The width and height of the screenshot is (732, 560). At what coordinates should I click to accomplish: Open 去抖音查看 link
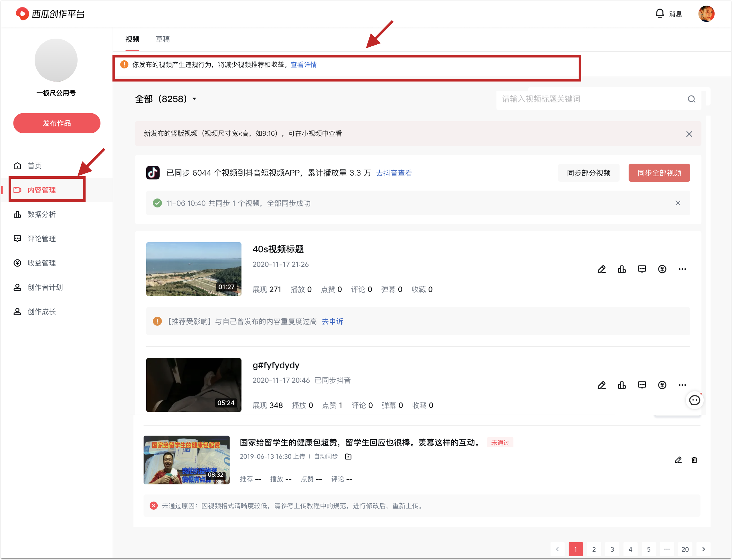(x=394, y=173)
